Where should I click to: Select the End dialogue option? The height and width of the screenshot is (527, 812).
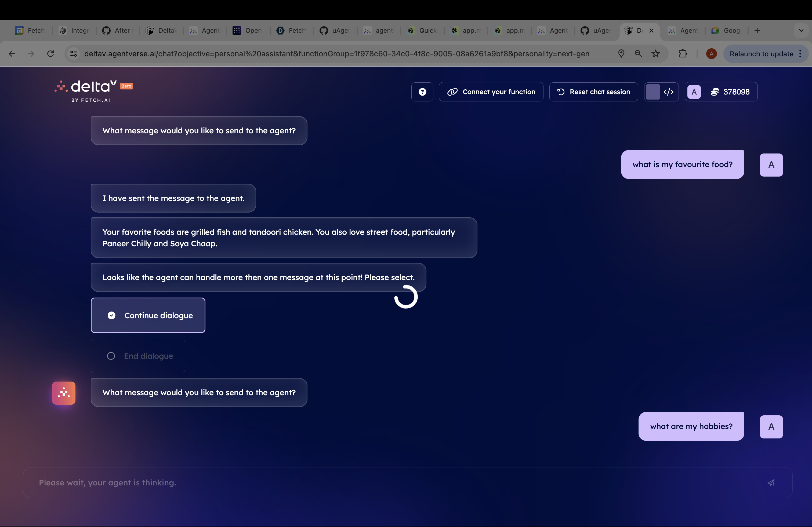[x=138, y=356]
